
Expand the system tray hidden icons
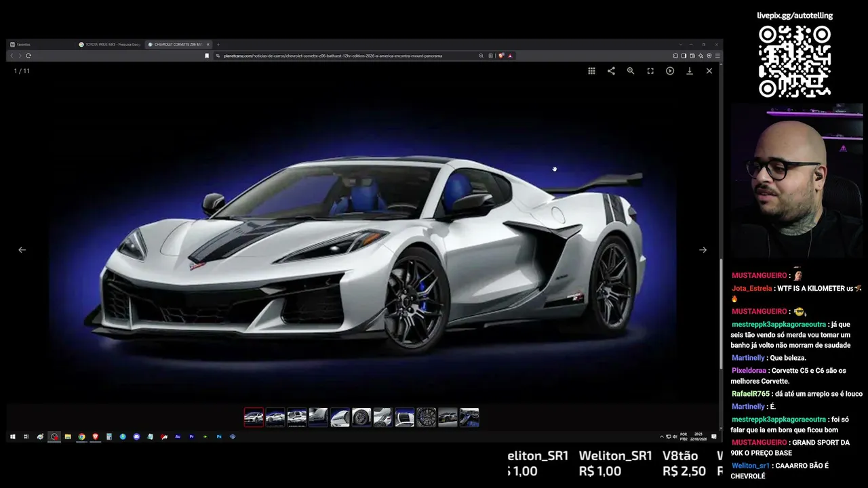click(x=662, y=436)
